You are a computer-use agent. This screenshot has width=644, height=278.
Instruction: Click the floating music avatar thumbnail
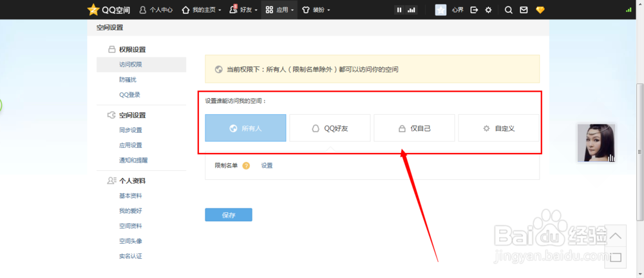click(x=596, y=143)
